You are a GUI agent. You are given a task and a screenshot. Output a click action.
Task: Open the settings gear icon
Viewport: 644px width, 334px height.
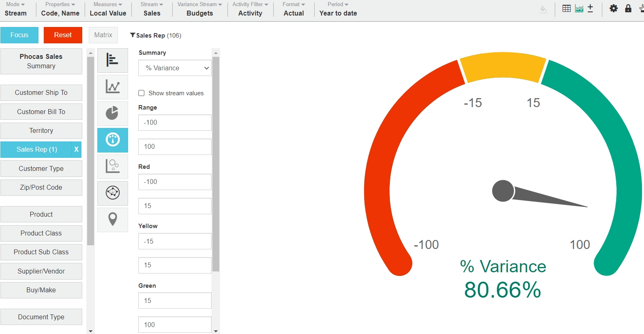[x=613, y=9]
